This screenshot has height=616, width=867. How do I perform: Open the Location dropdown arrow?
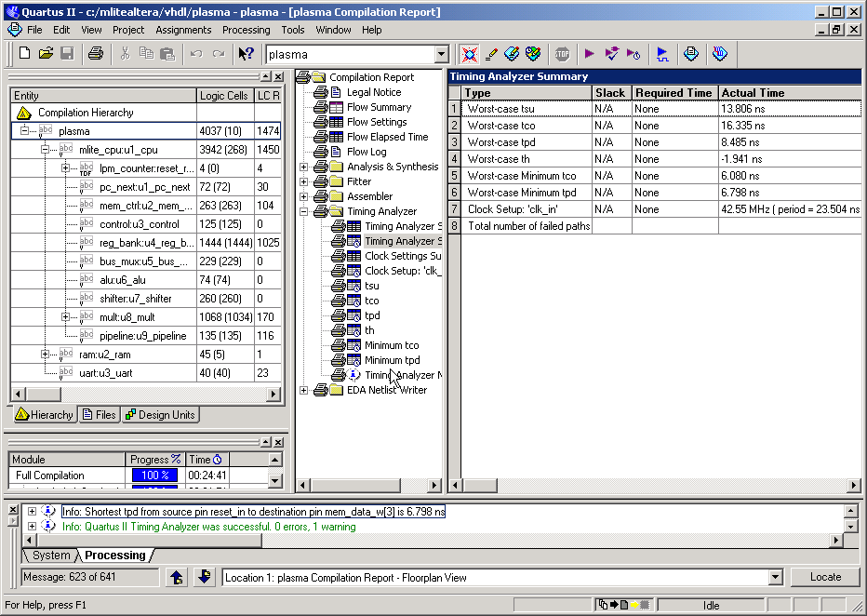pos(775,578)
